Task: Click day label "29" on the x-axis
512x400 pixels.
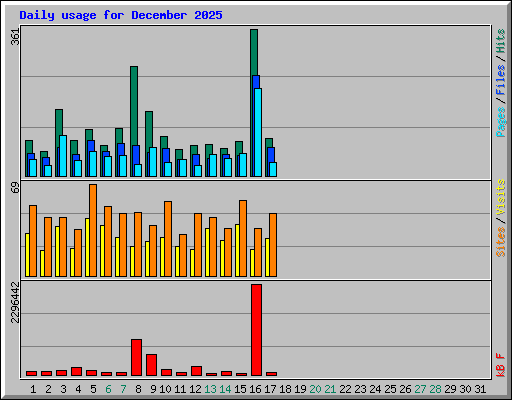Action: [x=450, y=389]
